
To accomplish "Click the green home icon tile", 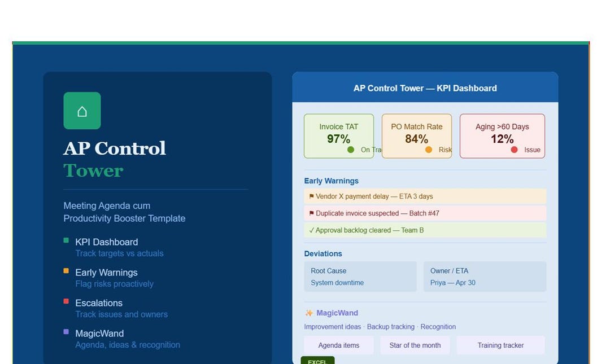I will (x=82, y=111).
